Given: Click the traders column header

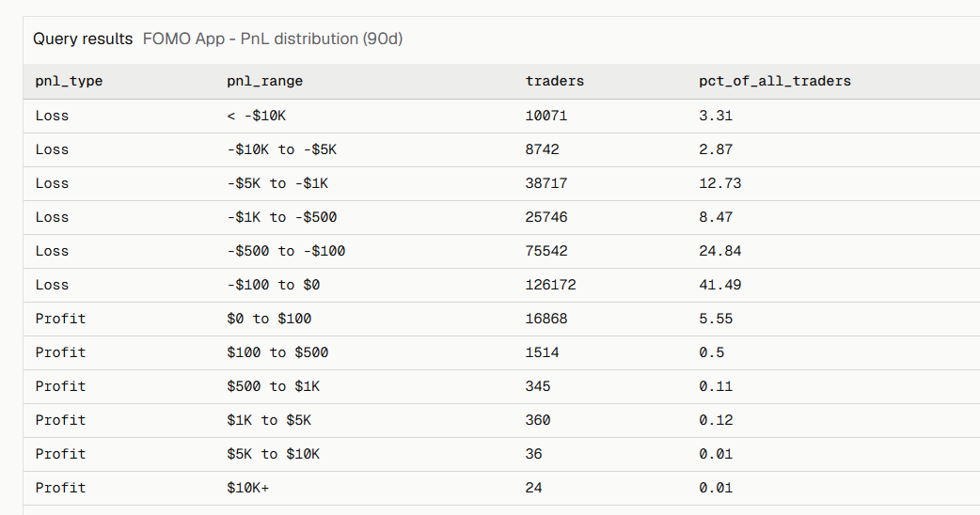Looking at the screenshot, I should 554,81.
